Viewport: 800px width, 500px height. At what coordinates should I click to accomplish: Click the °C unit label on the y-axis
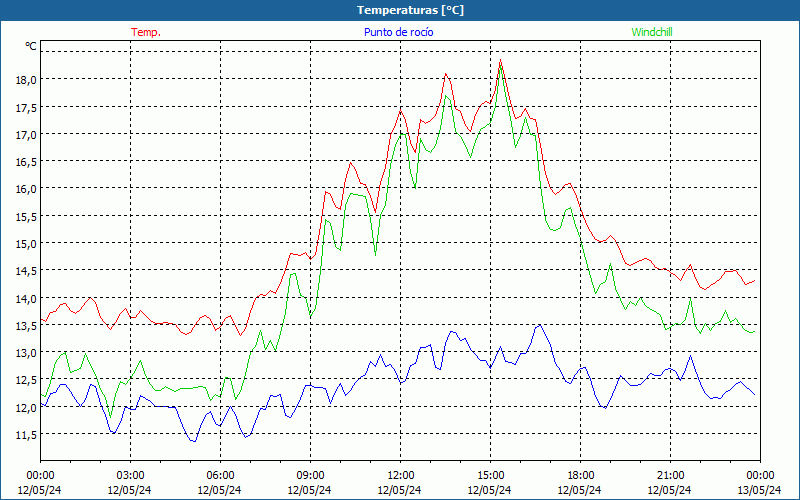click(x=31, y=46)
